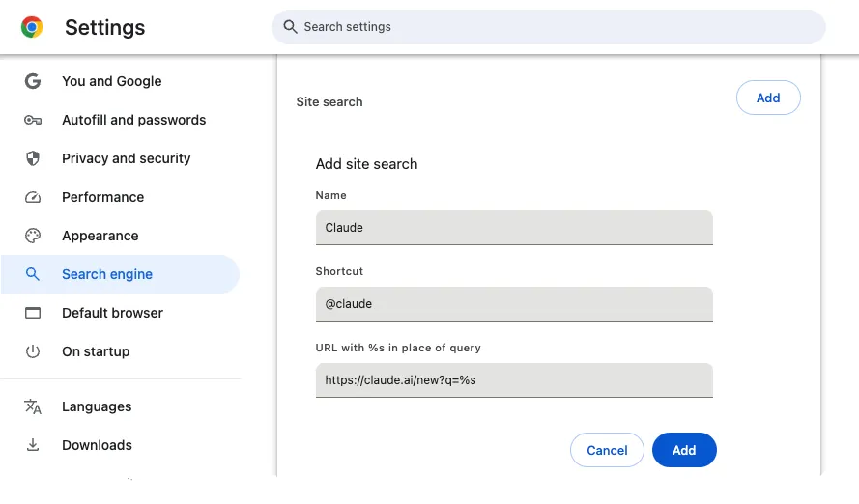Select Search engine in sidebar
This screenshot has height=504, width=859.
tap(121, 274)
